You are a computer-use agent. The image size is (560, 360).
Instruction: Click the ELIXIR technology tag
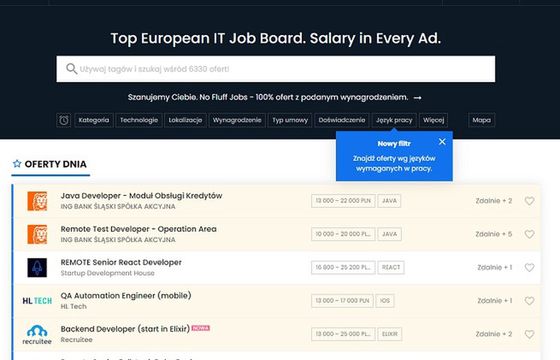click(390, 334)
